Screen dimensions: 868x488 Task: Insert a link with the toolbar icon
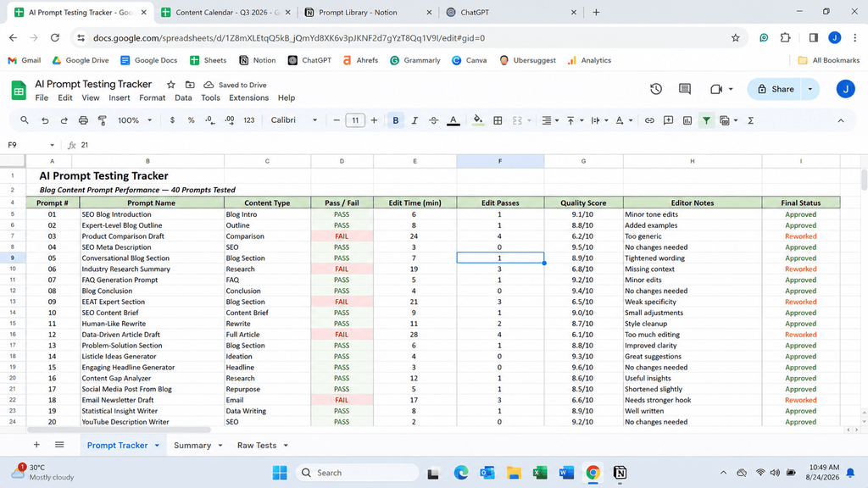click(x=649, y=120)
